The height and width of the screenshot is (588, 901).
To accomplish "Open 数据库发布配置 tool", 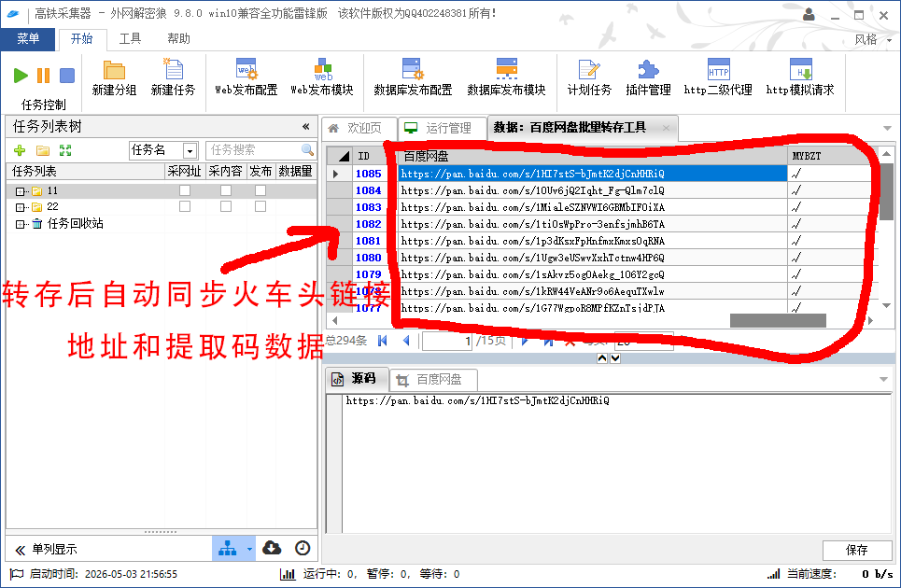I will click(x=413, y=77).
